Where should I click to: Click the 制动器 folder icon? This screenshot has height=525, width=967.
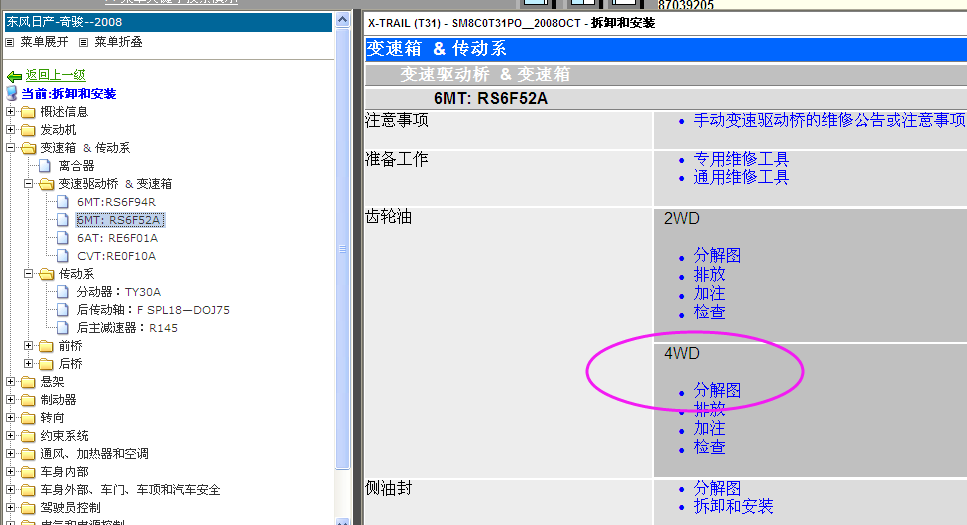pyautogui.click(x=28, y=400)
